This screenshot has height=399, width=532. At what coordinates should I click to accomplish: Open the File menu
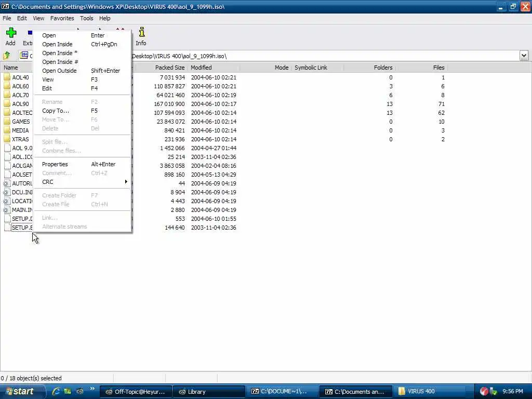point(7,18)
